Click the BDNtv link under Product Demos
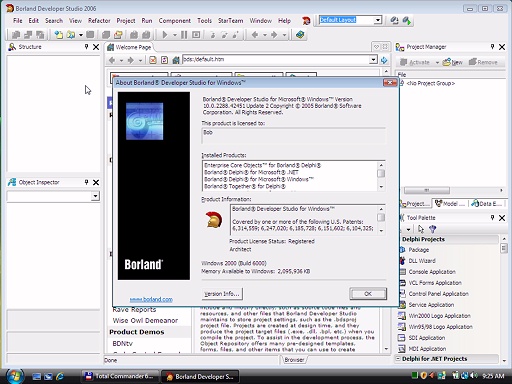 [122, 343]
